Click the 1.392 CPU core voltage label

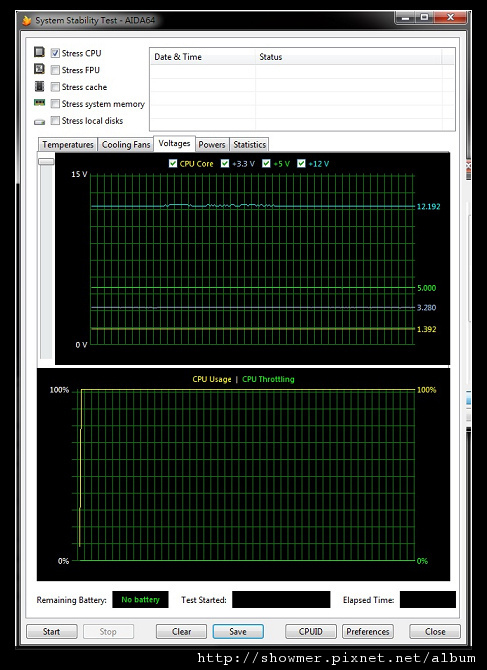point(426,329)
